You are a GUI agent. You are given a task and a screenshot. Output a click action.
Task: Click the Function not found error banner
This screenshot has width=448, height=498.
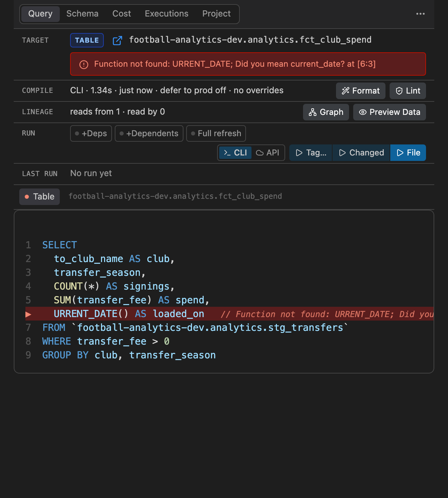pos(248,64)
